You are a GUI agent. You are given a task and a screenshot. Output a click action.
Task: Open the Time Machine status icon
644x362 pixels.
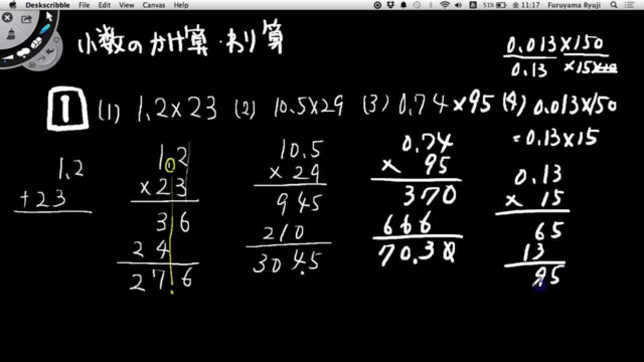[417, 5]
